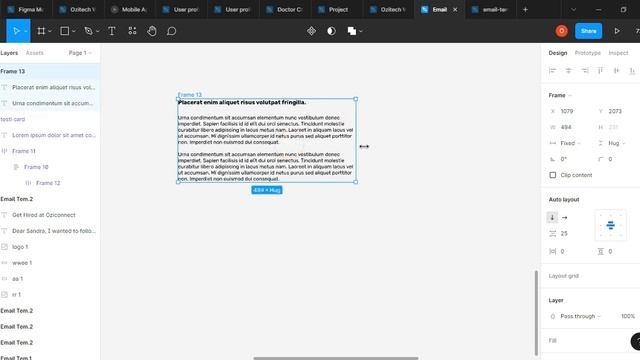Select Frame 13 in layers list
Viewport: 640px width, 360px height.
[50, 71]
